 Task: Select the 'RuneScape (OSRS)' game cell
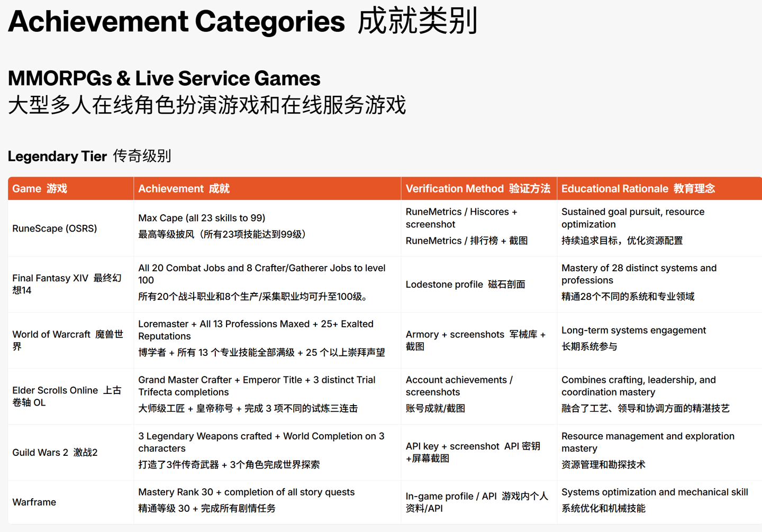pyautogui.click(x=70, y=228)
